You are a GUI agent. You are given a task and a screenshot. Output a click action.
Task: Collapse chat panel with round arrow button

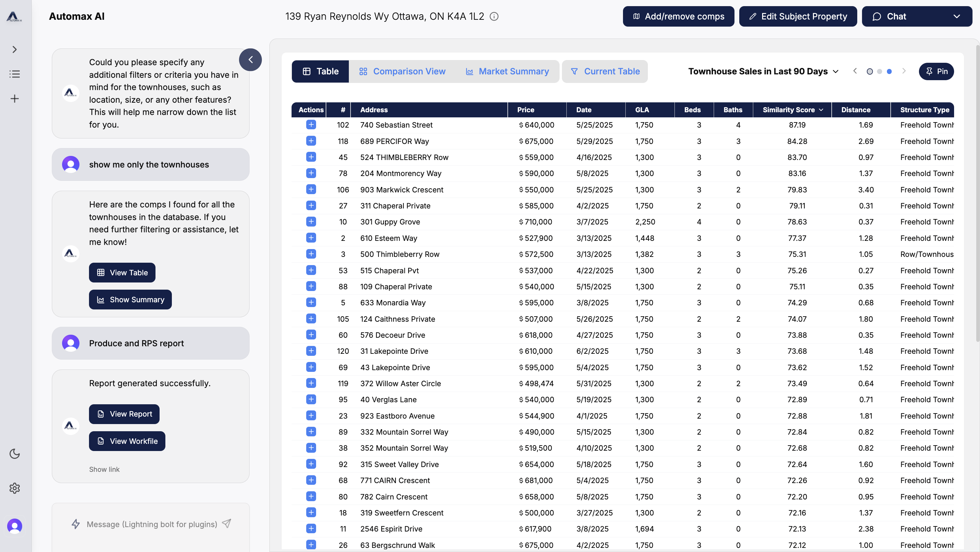pos(250,60)
